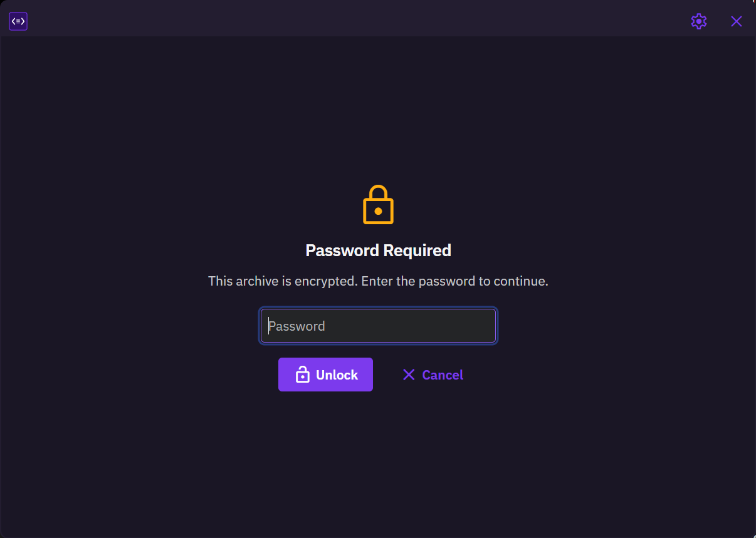Click the orange padlock icon

click(378, 204)
